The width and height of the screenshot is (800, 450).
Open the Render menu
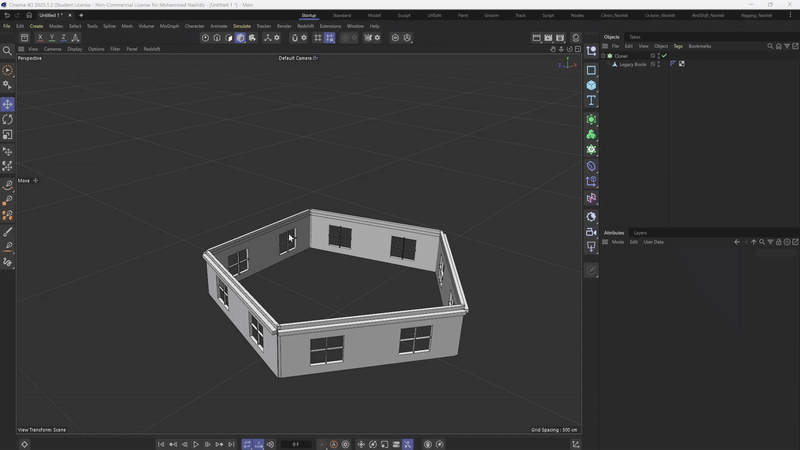click(x=284, y=26)
